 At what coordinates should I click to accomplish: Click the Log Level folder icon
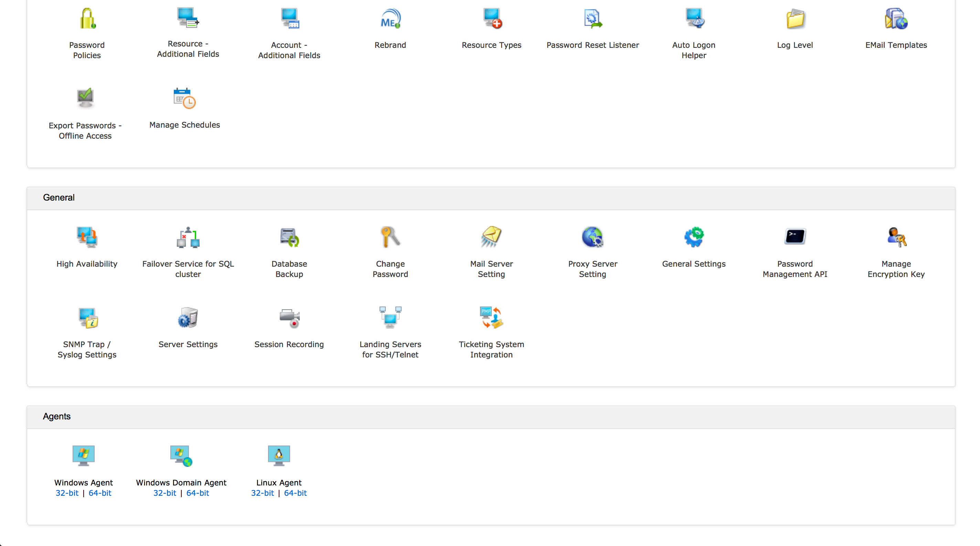795,19
